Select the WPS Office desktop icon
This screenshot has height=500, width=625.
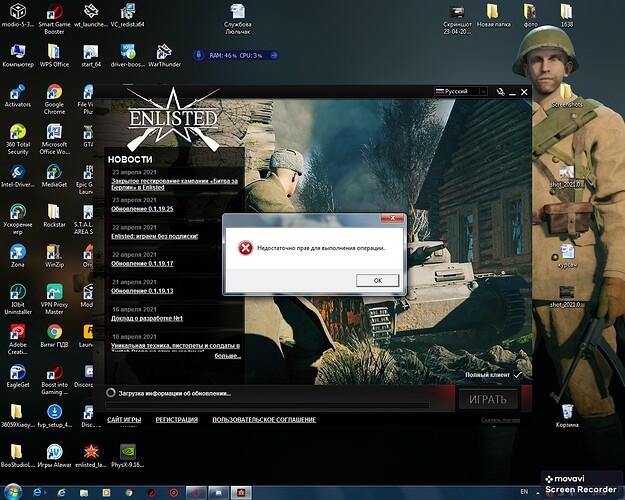coord(54,55)
